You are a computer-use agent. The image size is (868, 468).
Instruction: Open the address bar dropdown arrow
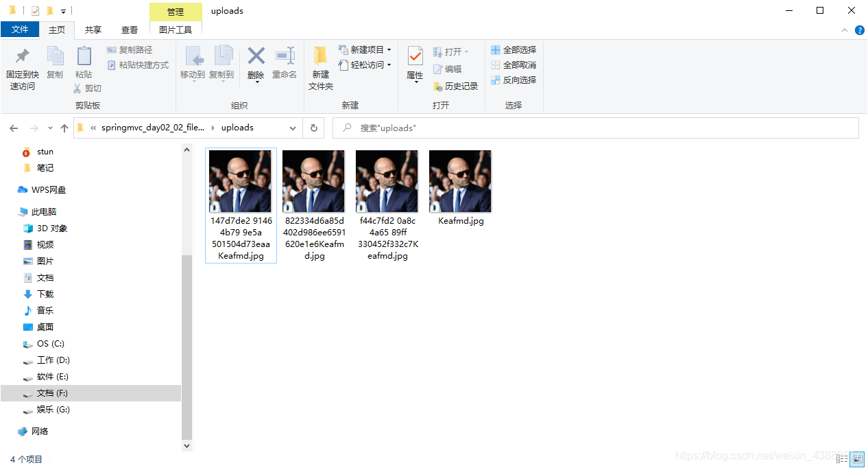[x=292, y=128]
